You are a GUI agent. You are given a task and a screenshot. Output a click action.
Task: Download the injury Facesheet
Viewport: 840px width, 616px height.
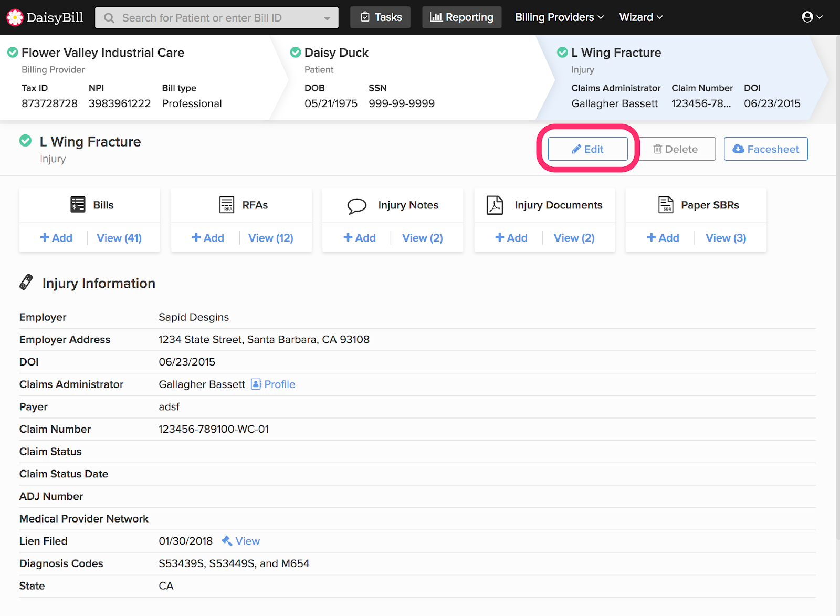(x=766, y=149)
